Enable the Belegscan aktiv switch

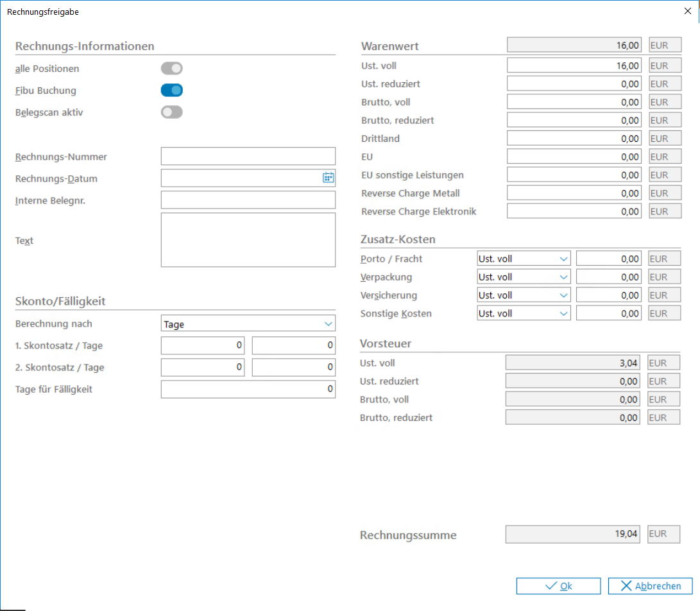[x=171, y=112]
